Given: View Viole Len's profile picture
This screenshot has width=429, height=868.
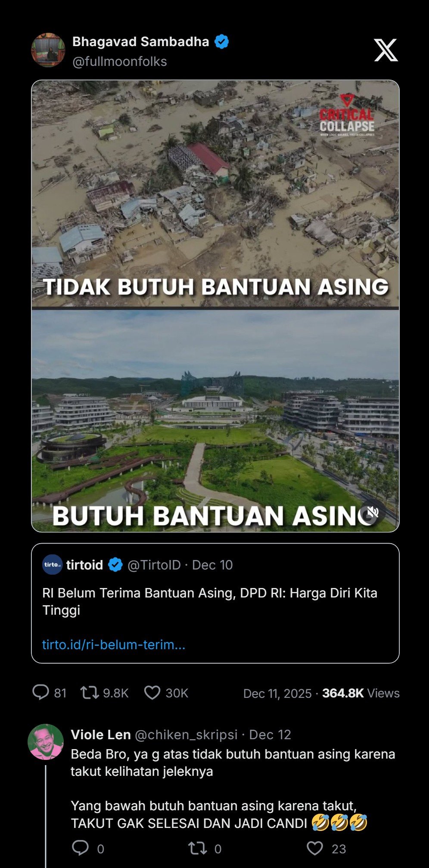Looking at the screenshot, I should [46, 741].
